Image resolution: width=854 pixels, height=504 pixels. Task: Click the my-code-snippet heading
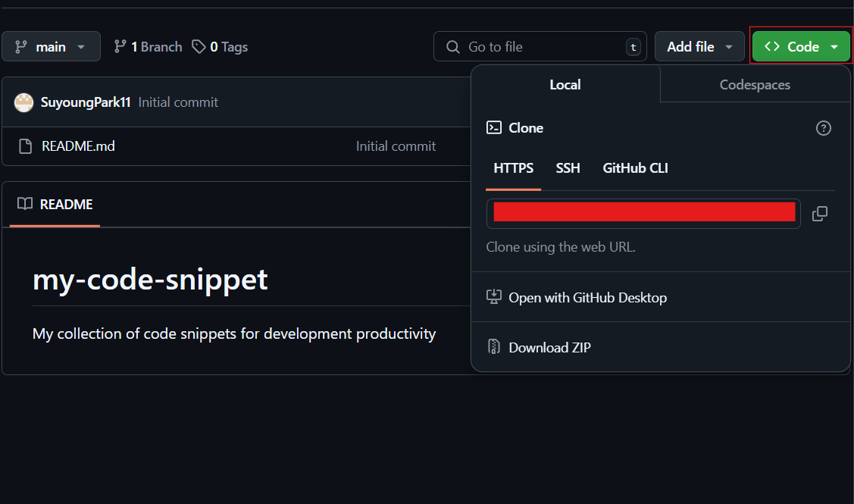[x=150, y=280]
